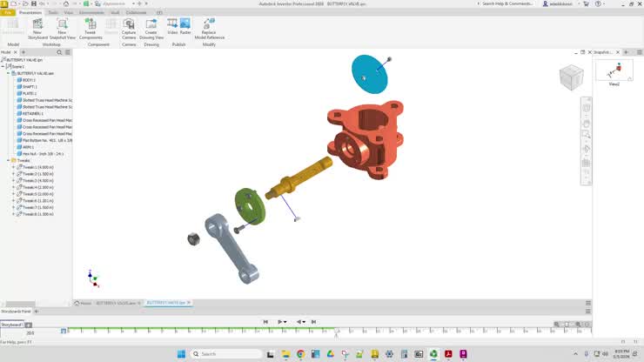The image size is (644, 362).
Task: Click the Zoom tool in navigation bar
Action: (586, 134)
